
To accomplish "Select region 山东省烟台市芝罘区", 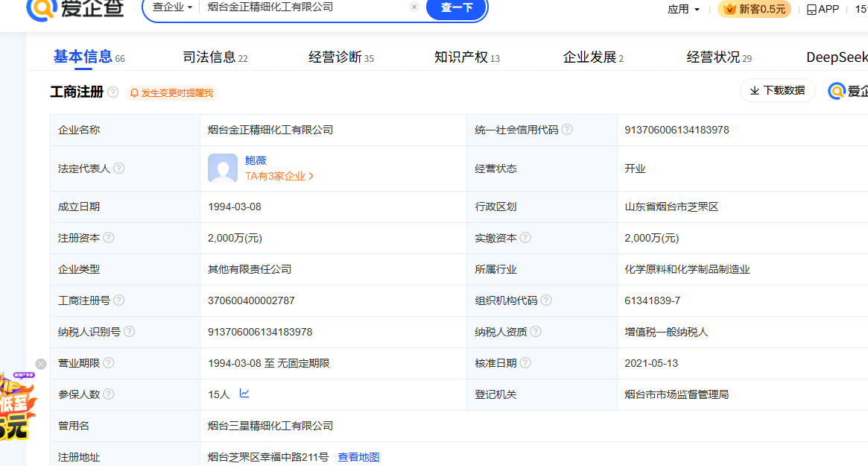I will (x=671, y=207).
